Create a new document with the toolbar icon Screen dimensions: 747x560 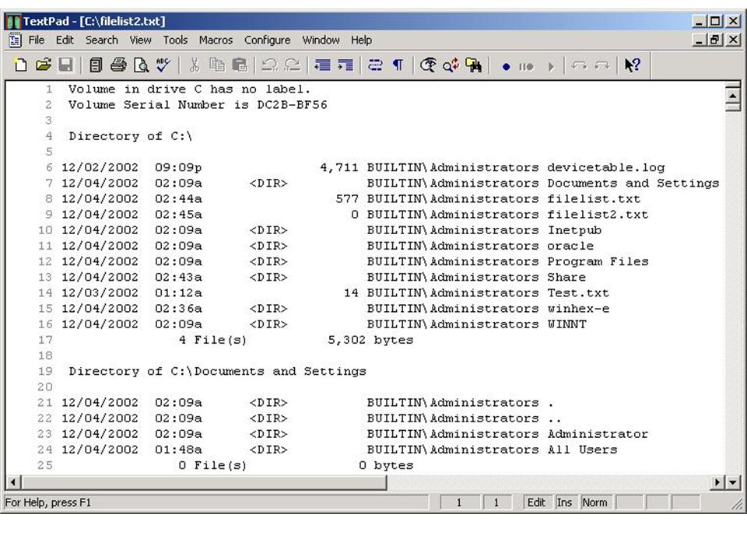[x=20, y=65]
